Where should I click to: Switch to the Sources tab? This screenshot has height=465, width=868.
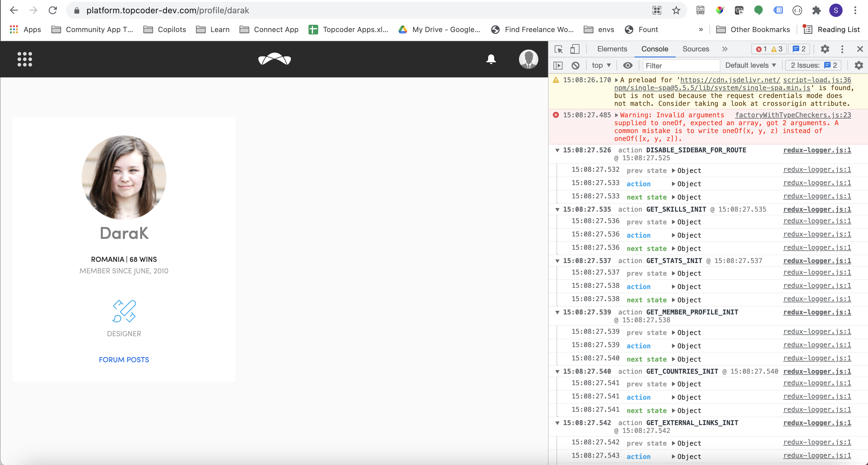[696, 49]
